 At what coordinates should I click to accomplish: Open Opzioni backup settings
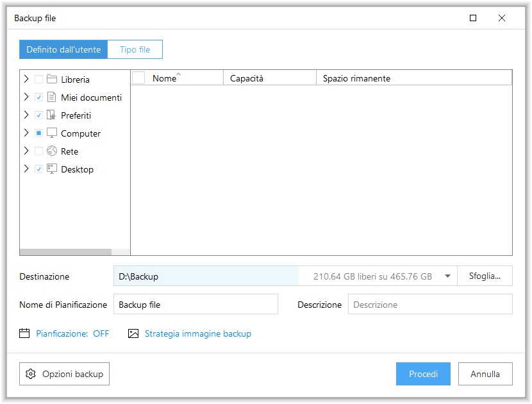click(x=65, y=374)
